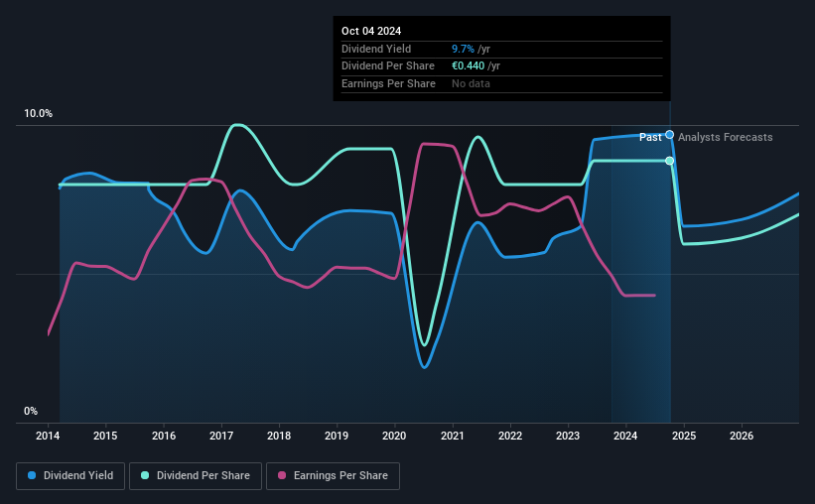The height and width of the screenshot is (504, 815).
Task: Toggle the Earnings Per Share legend button
Action: [333, 476]
